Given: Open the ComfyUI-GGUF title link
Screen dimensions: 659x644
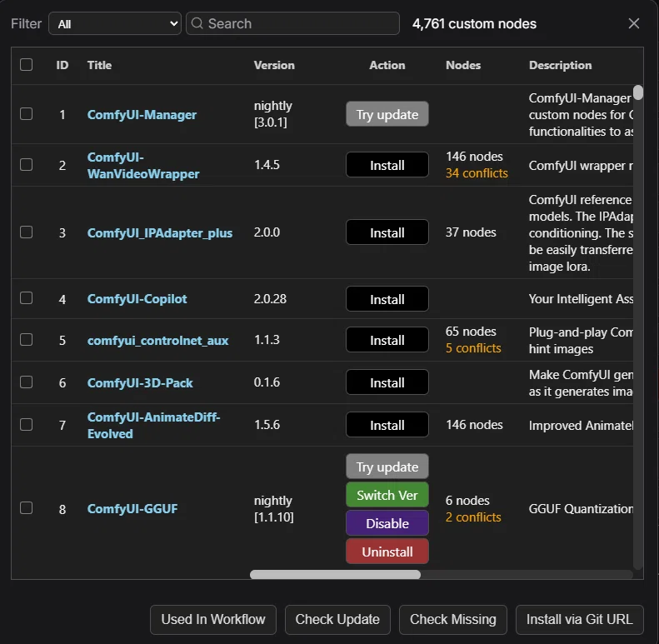Looking at the screenshot, I should click(132, 509).
